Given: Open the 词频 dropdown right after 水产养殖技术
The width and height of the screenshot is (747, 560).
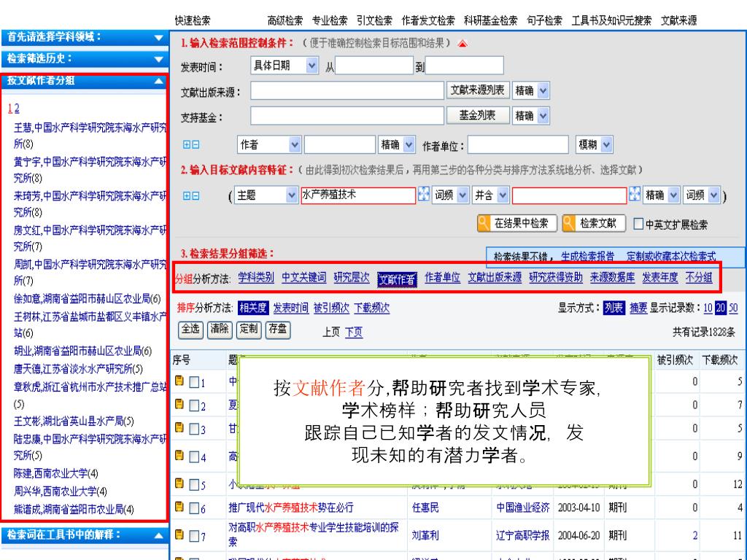Looking at the screenshot, I should coord(450,195).
